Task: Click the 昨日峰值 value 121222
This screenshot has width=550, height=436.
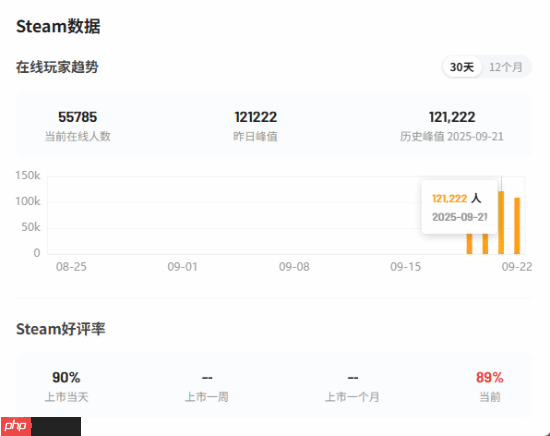Action: (256, 117)
